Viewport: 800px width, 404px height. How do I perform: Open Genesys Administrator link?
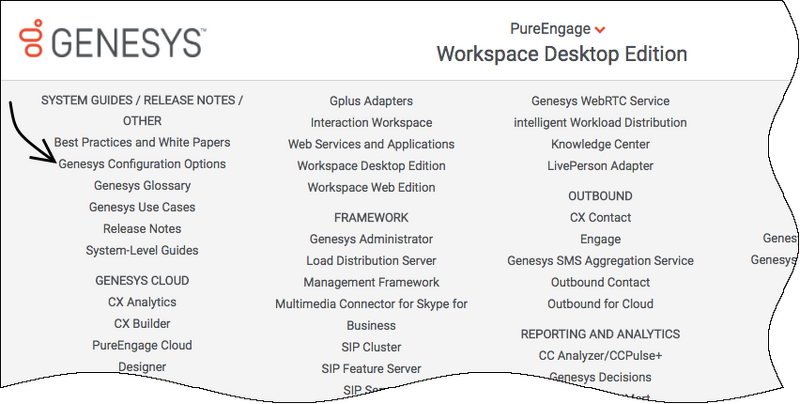point(371,239)
